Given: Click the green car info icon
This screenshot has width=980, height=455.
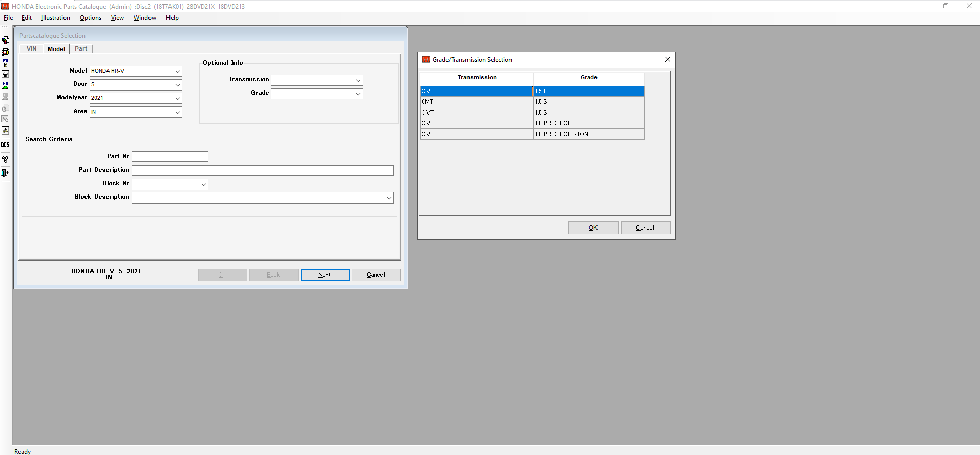Looking at the screenshot, I should point(5,85).
